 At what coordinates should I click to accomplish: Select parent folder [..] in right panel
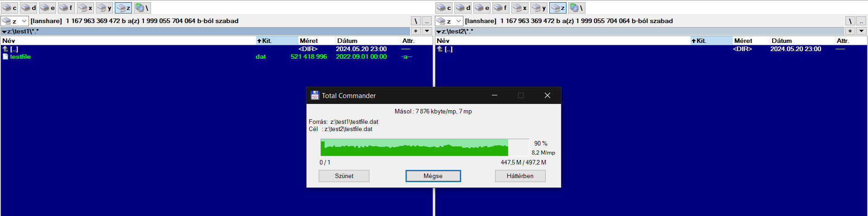point(651,49)
